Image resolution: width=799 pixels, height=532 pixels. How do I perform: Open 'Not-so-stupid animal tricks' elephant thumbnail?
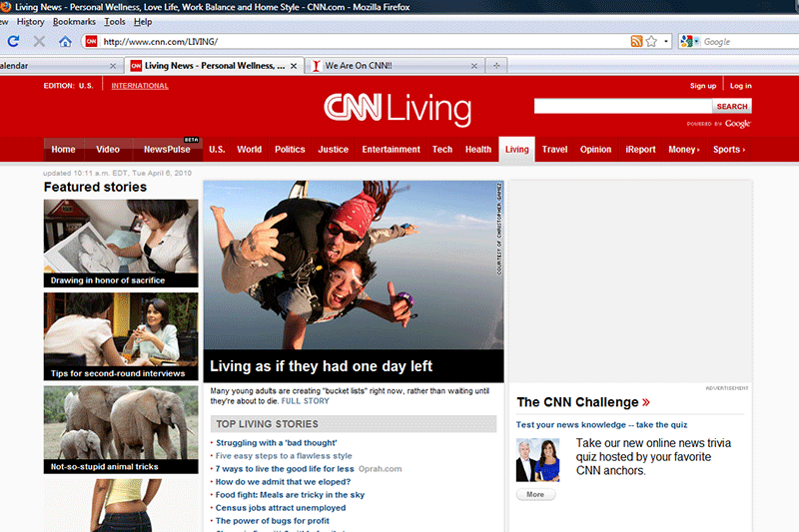pyautogui.click(x=121, y=429)
